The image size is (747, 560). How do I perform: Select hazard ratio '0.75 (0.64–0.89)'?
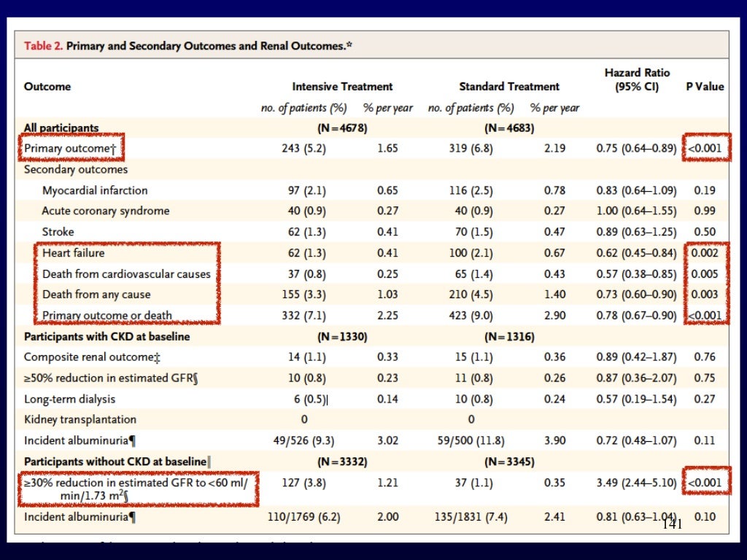click(636, 149)
